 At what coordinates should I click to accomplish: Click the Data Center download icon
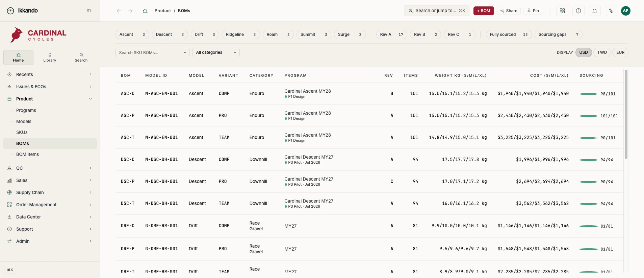[x=9, y=217]
